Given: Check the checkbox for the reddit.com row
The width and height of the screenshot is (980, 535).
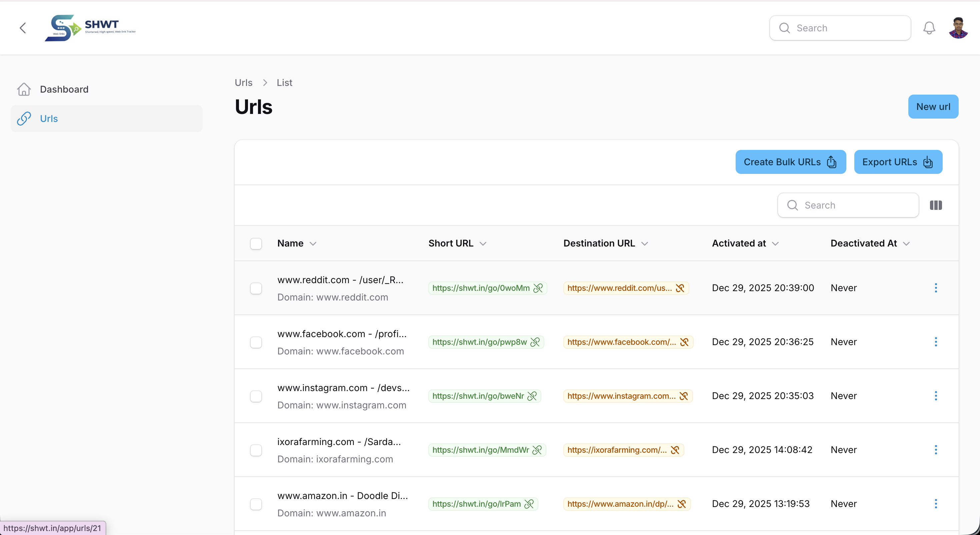Looking at the screenshot, I should [x=256, y=288].
